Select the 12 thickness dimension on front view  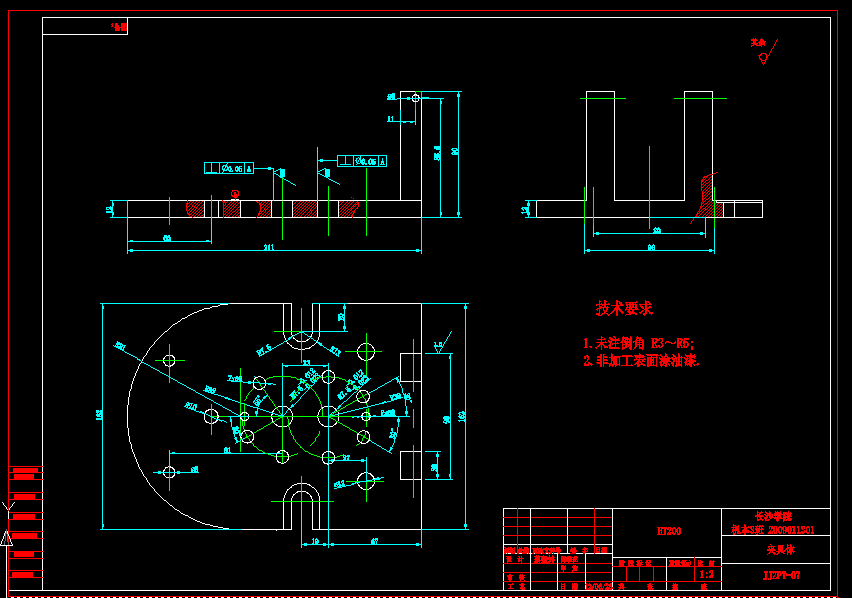[x=110, y=209]
